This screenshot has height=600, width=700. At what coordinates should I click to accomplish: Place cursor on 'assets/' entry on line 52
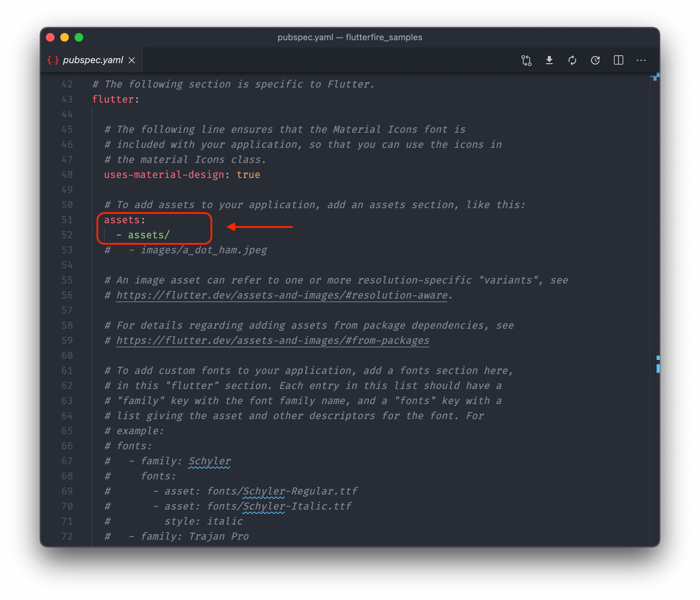point(148,235)
